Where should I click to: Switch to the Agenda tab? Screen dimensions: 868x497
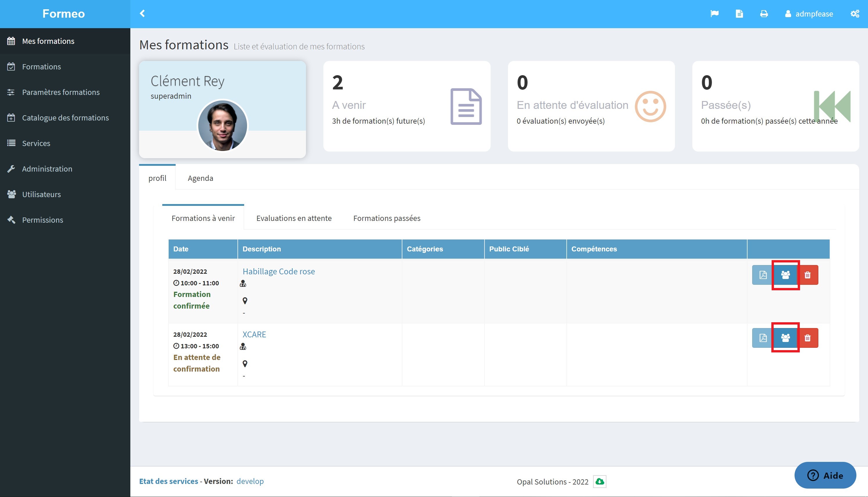click(200, 178)
